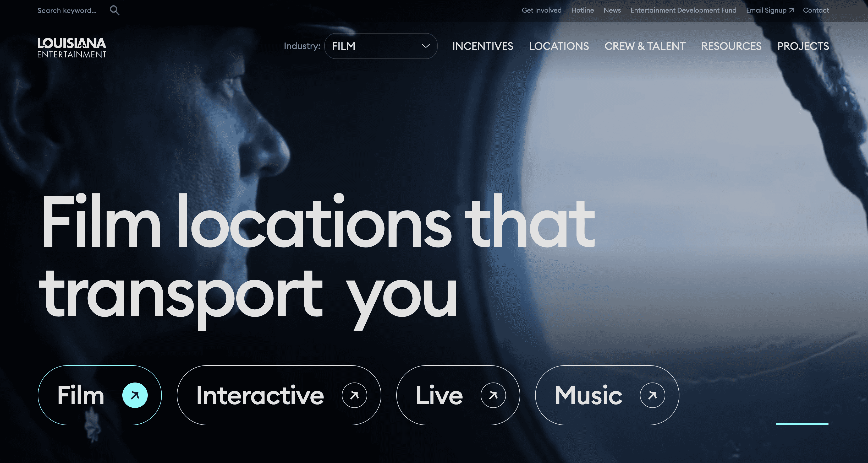868x463 pixels.
Task: Follow the Get Involved link
Action: tap(541, 10)
